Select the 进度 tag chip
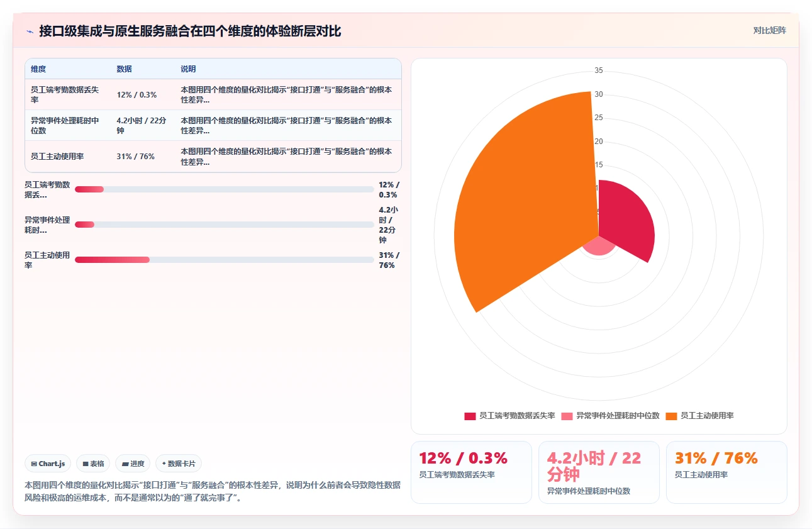Viewport: 812px width, 529px height. pyautogui.click(x=133, y=464)
